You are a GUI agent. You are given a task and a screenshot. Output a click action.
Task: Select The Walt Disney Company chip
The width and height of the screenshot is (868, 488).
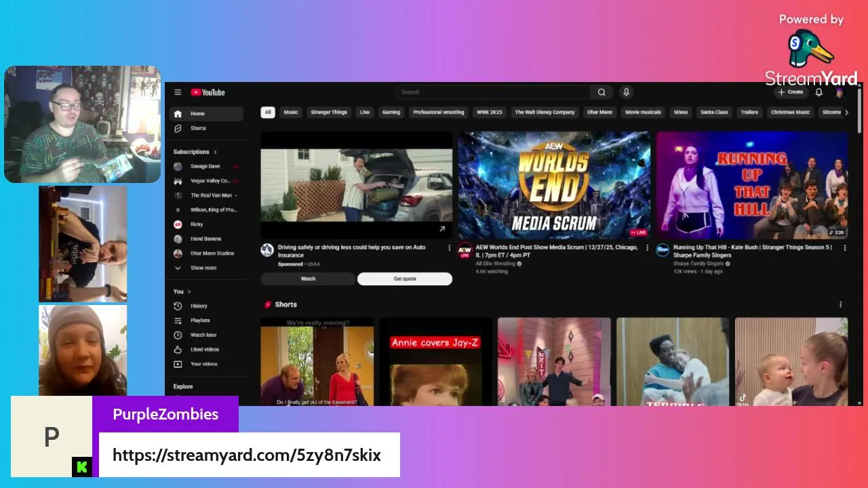point(545,113)
